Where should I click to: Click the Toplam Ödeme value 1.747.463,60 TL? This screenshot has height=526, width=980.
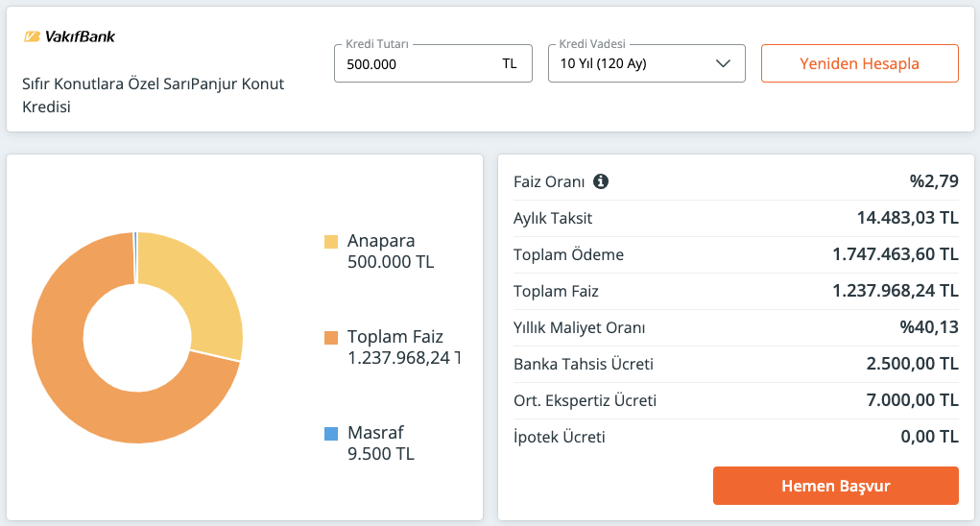895,254
